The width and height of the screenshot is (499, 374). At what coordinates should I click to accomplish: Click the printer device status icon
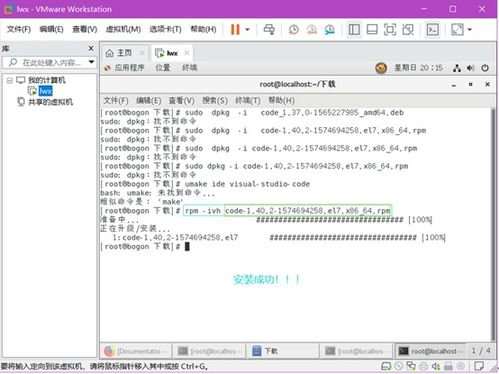[423, 366]
